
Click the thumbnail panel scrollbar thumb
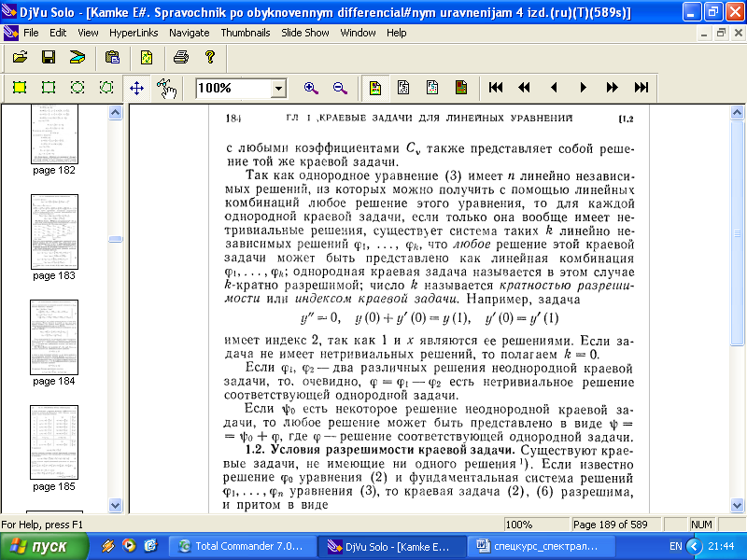tap(115, 239)
